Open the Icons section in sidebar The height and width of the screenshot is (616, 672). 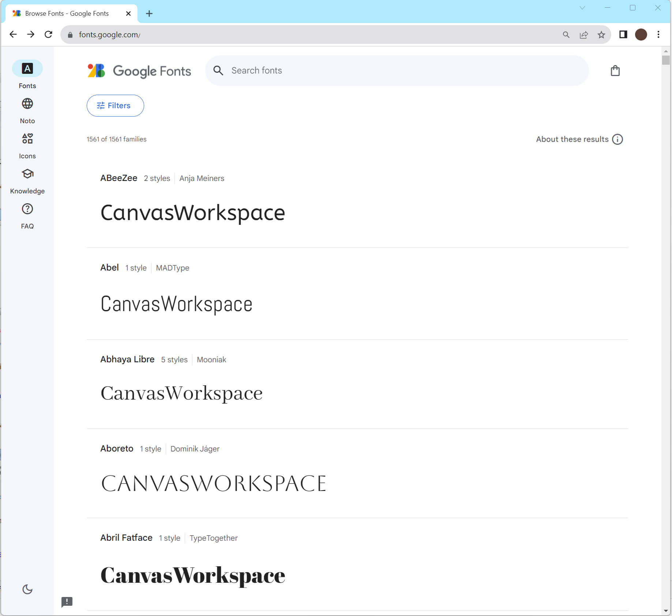click(27, 146)
